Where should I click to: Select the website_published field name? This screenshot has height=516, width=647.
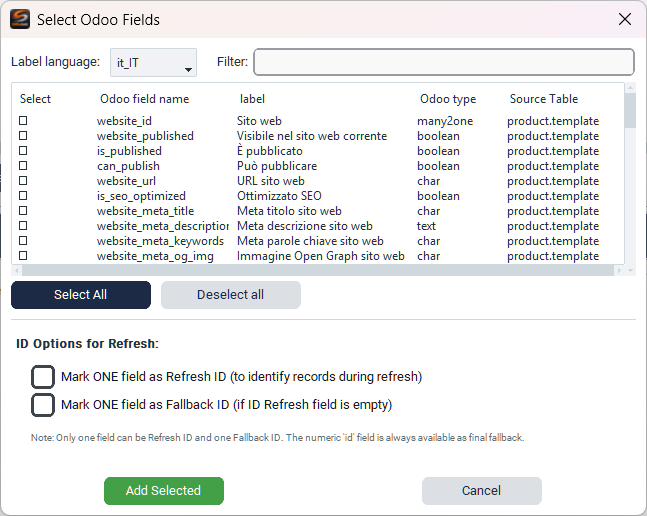pos(145,136)
